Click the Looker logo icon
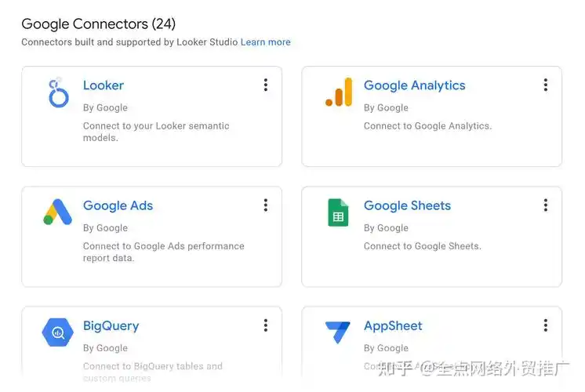This screenshot has height=392, width=585. (x=58, y=93)
